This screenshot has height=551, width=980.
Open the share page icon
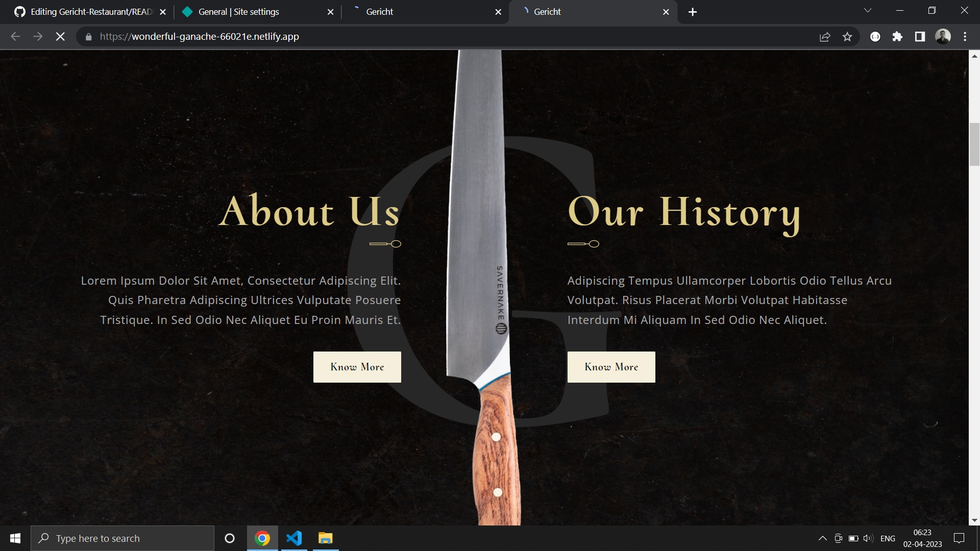click(825, 37)
